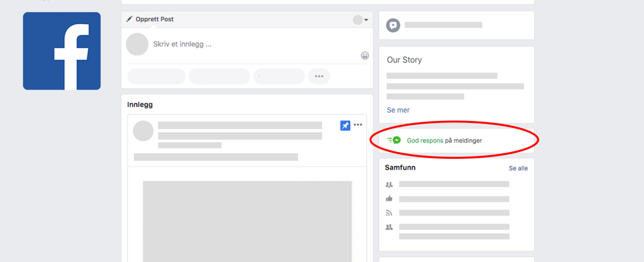
Task: Open the large post image placeholder
Action: pos(247,221)
